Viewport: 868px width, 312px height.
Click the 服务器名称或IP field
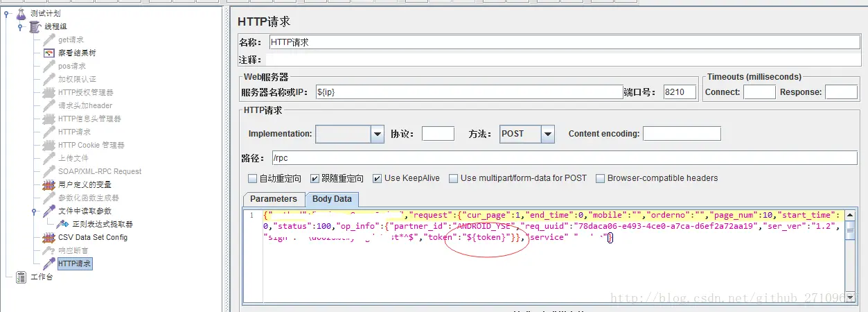[x=469, y=92]
